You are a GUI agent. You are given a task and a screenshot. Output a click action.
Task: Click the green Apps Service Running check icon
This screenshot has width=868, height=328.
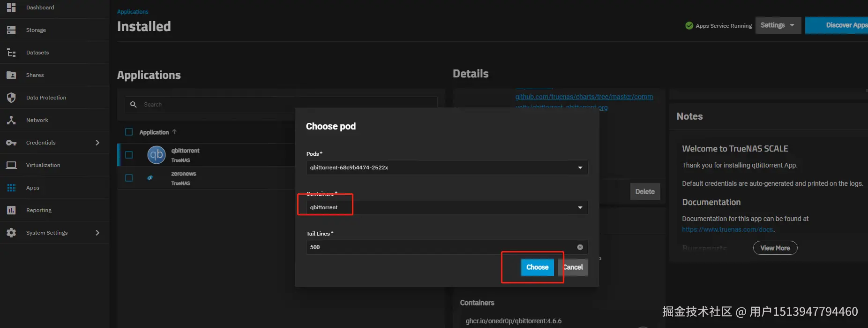(x=689, y=26)
